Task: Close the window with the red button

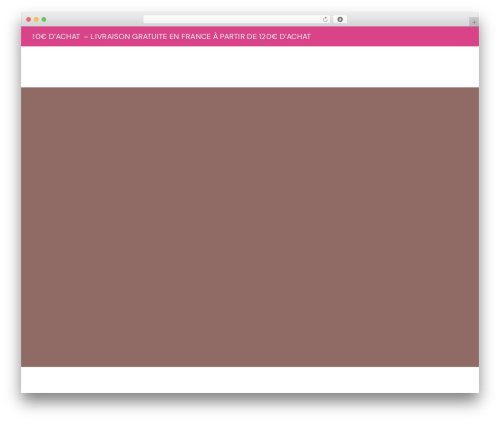Action: (29, 19)
